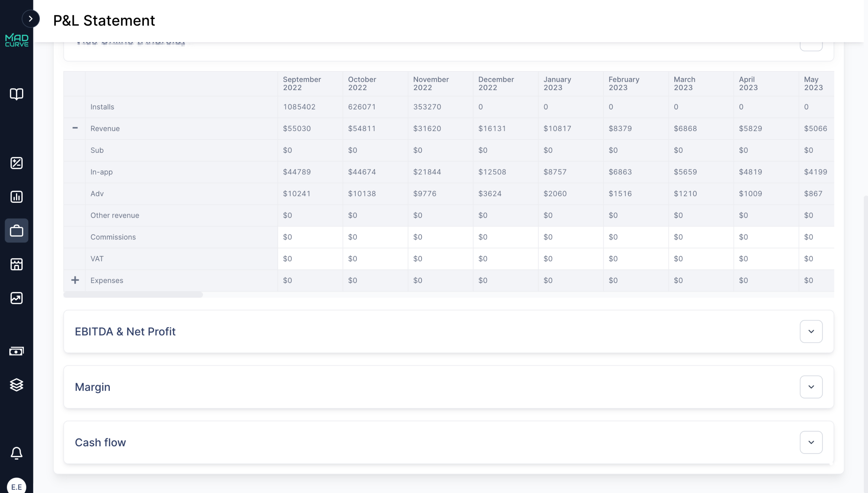The width and height of the screenshot is (868, 493).
Task: Expand the Cash flow section chevron
Action: coord(811,442)
